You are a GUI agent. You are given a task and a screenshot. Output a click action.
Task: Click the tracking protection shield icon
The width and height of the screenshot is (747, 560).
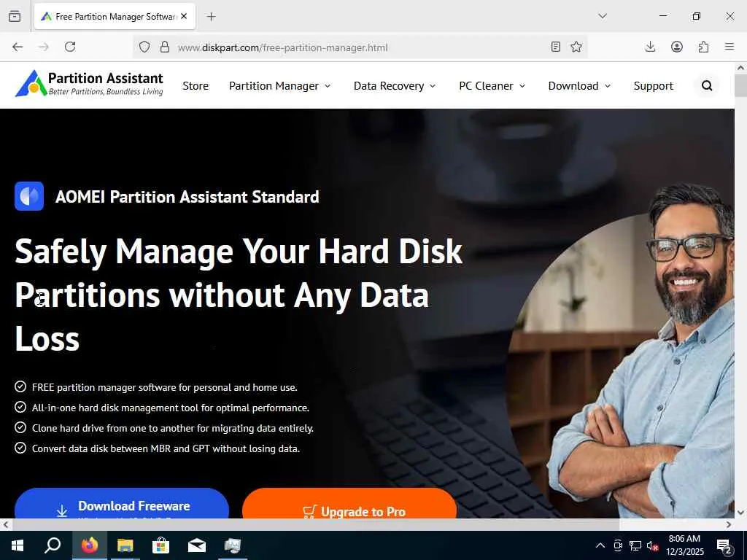[x=144, y=47]
